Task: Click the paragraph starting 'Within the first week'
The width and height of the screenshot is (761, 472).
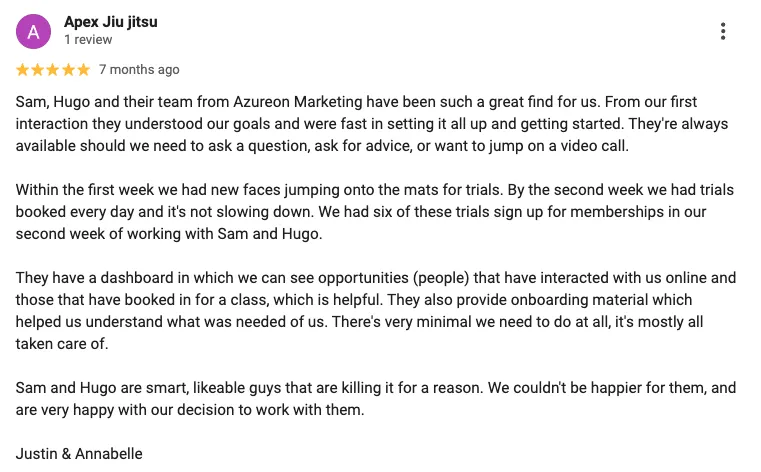Action: (x=375, y=212)
